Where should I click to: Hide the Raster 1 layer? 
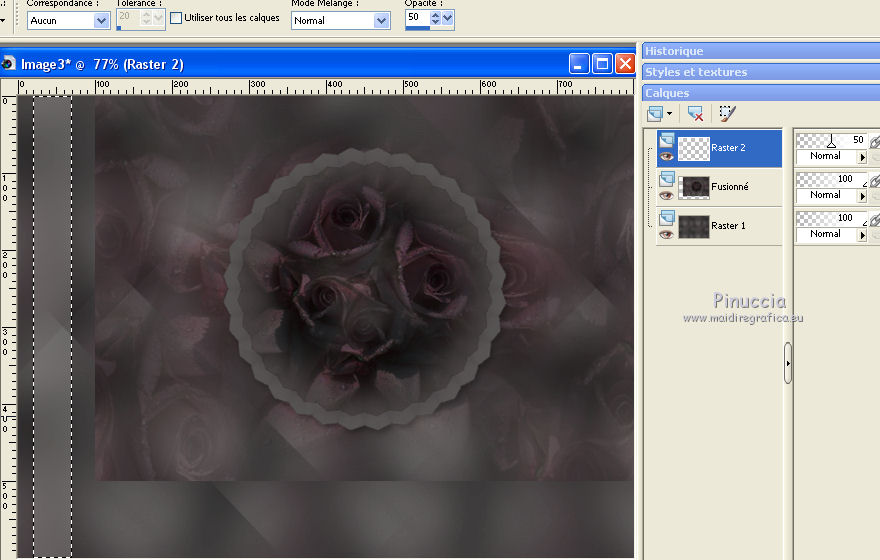click(x=666, y=234)
